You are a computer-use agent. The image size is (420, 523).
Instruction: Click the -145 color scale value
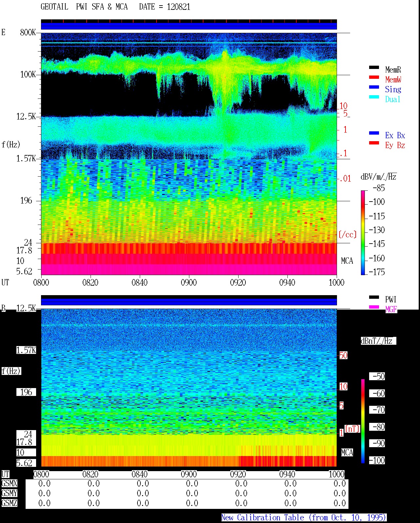click(377, 244)
